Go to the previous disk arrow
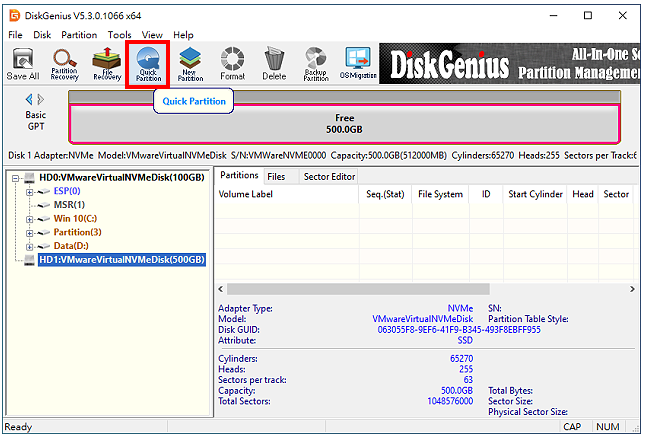 coord(29,99)
